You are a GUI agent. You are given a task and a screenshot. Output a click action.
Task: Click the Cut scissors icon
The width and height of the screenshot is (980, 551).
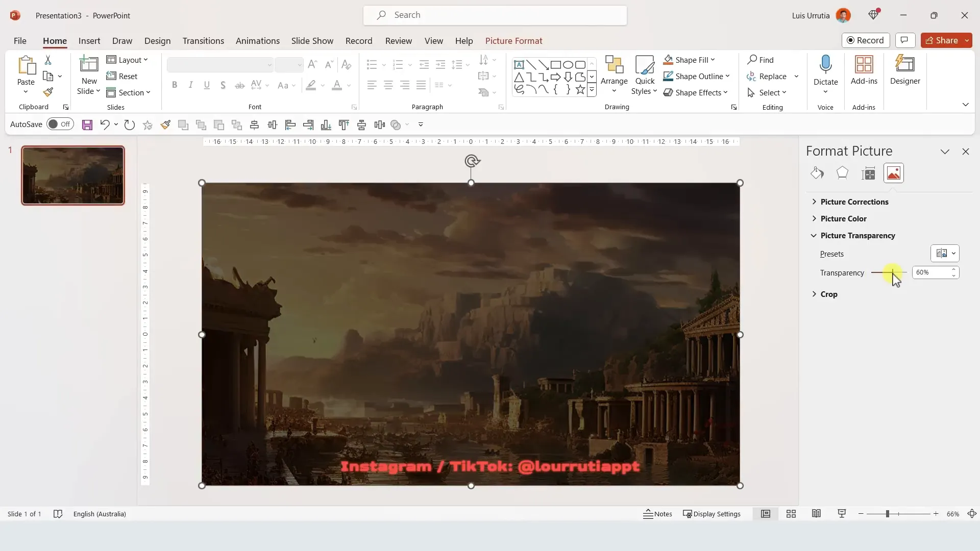48,60
